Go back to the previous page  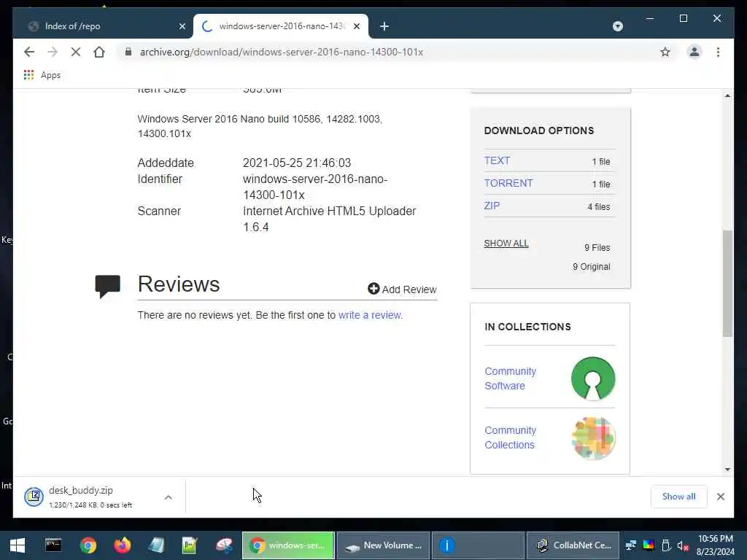coord(29,52)
